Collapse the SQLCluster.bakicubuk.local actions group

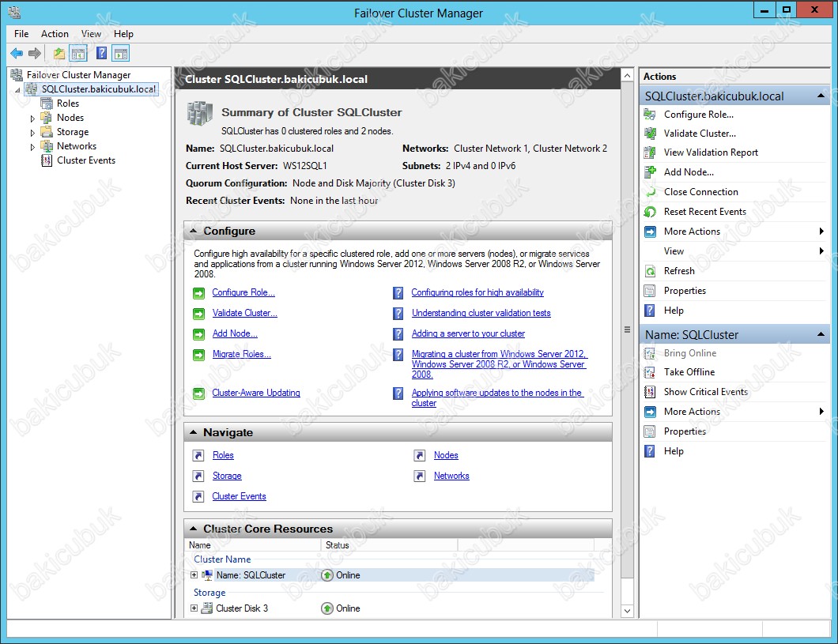click(x=821, y=96)
